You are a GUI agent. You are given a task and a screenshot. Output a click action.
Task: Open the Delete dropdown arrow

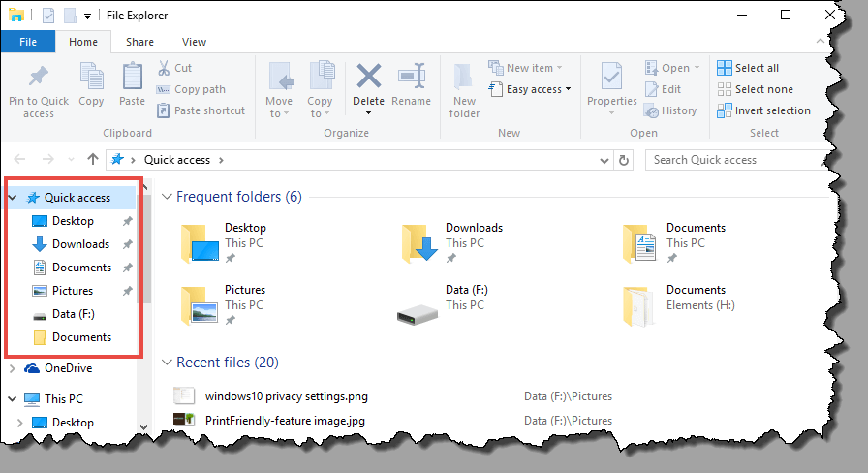point(368,113)
